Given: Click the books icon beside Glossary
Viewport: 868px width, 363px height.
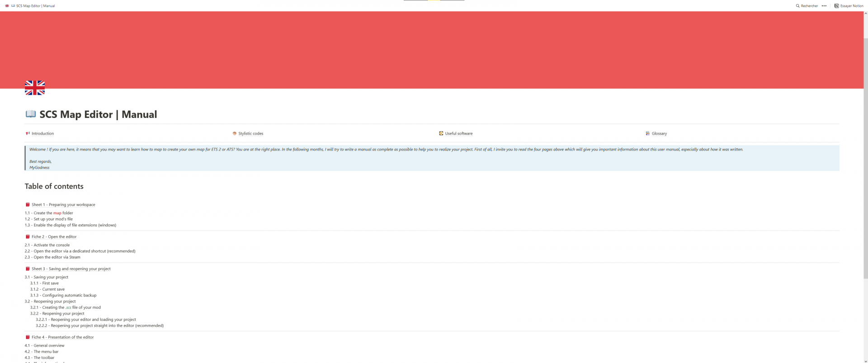Looking at the screenshot, I should click(x=647, y=133).
